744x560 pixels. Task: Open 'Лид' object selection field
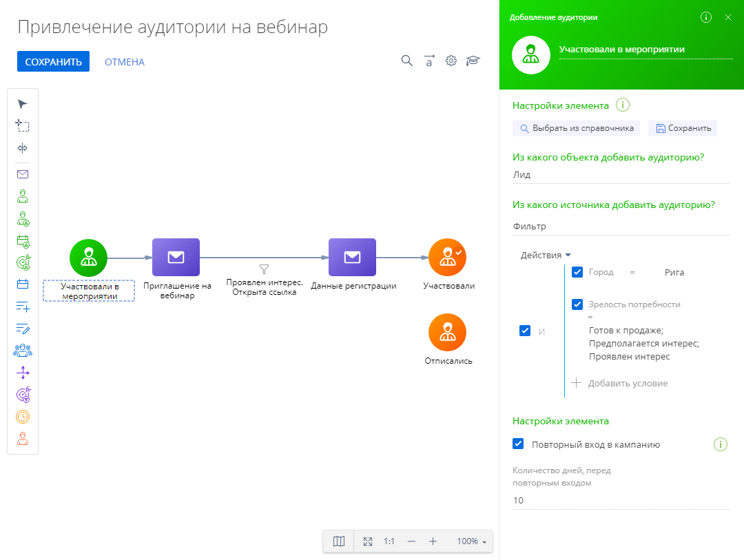(x=621, y=175)
